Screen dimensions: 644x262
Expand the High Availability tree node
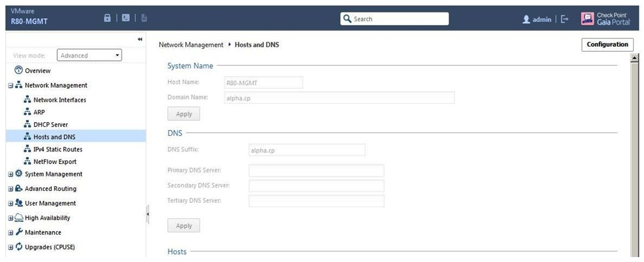click(x=11, y=218)
